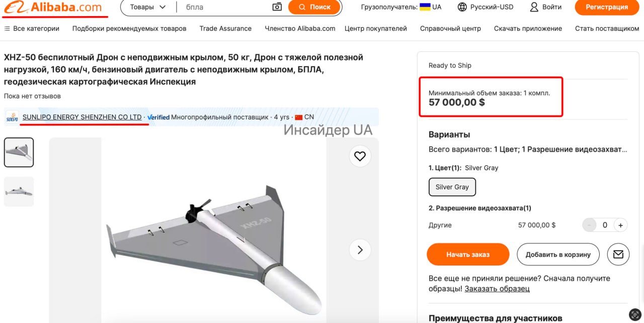Click the Sunlipo supplier logo
The height and width of the screenshot is (323, 644).
point(12,117)
